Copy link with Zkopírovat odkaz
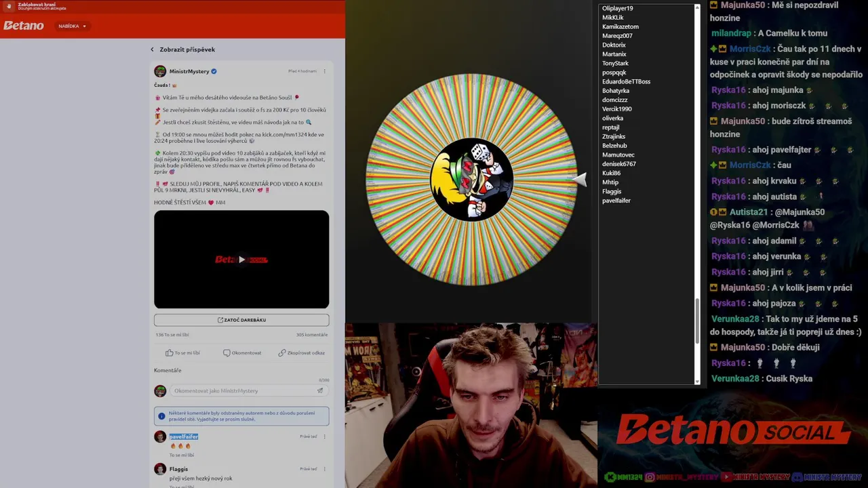The height and width of the screenshot is (488, 868). (x=301, y=352)
